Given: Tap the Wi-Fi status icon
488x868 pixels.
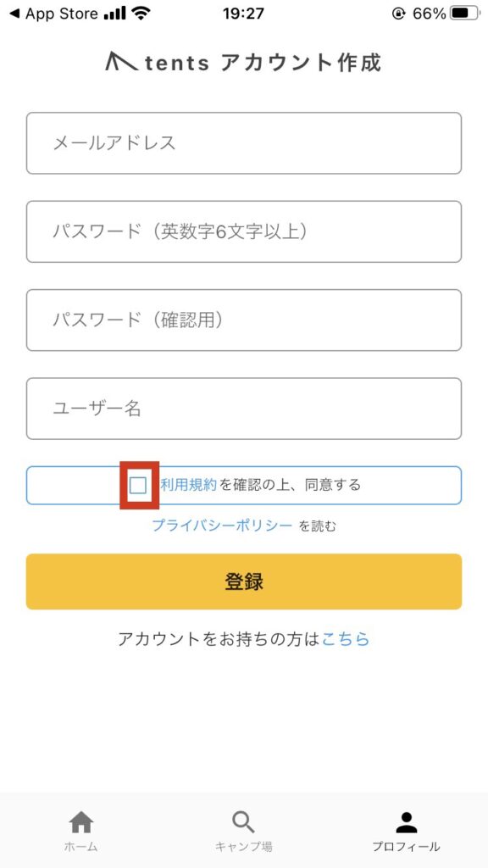Looking at the screenshot, I should click(x=142, y=14).
